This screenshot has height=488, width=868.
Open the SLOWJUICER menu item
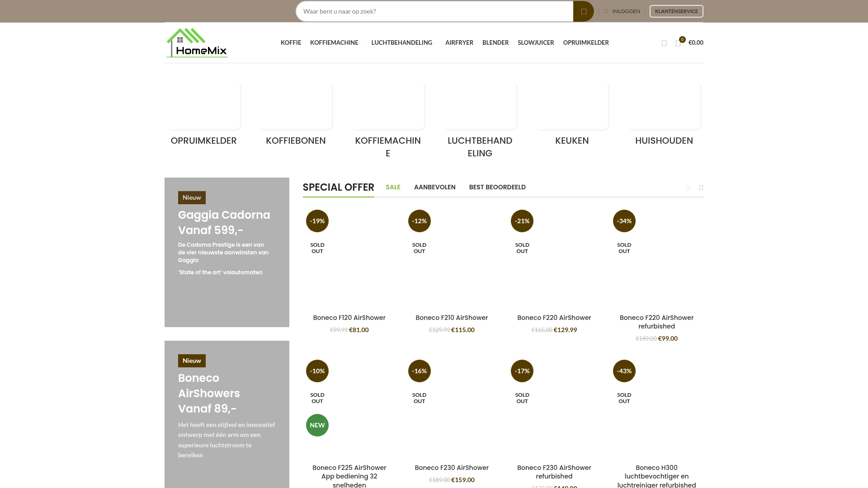pyautogui.click(x=536, y=42)
